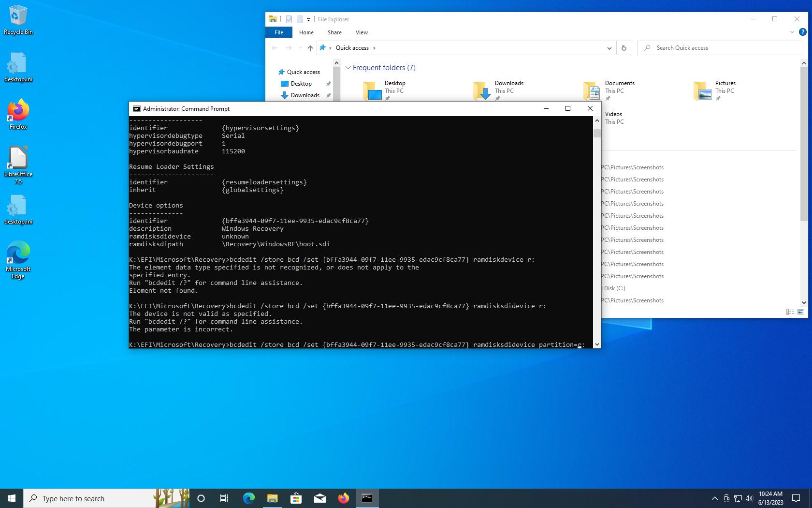Expand the File Explorer ribbon

(x=792, y=32)
